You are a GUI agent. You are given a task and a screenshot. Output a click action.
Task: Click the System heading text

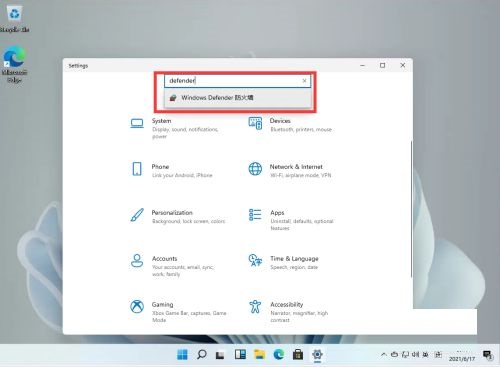tap(162, 121)
